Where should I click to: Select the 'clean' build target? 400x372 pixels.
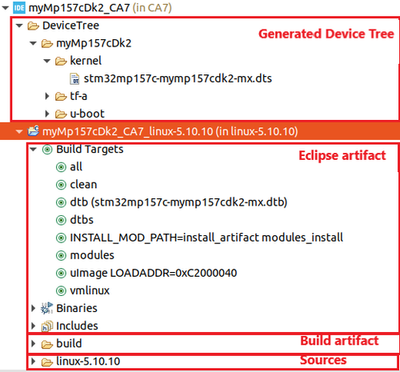point(83,185)
